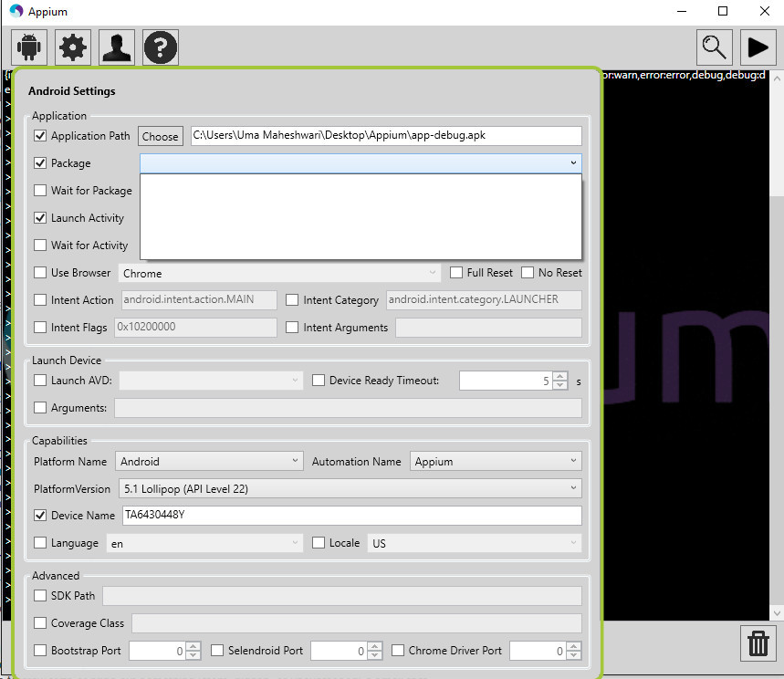Clear the log with trash can icon
The image size is (784, 679).
coord(758,643)
